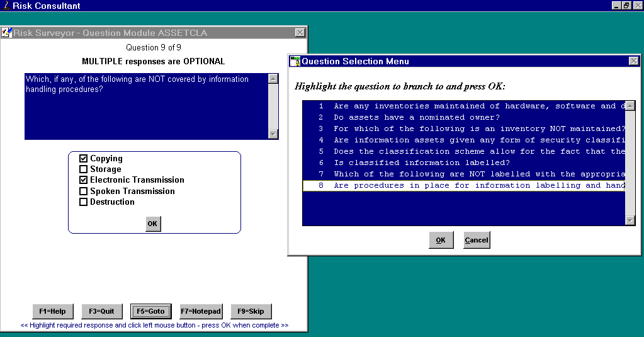The height and width of the screenshot is (337, 644).
Task: Highlight question 7 about NOT labelled items
Action: tap(464, 174)
